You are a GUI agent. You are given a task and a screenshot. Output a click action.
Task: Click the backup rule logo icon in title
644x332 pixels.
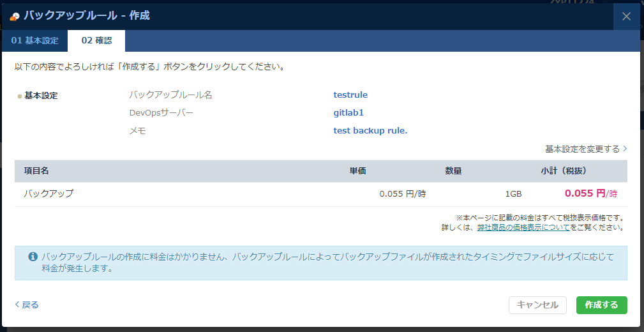coord(14,17)
